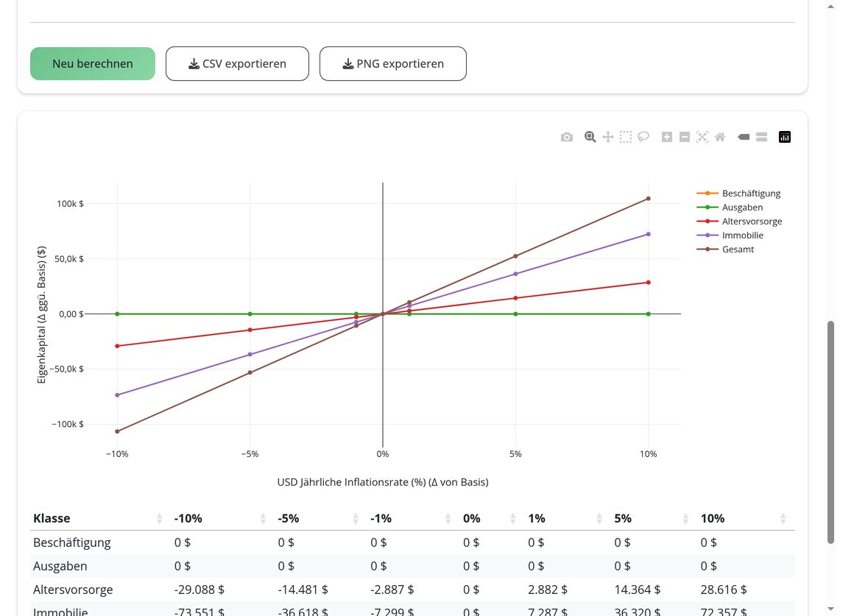
Task: Select the Beschäftigung row label in table
Action: point(72,542)
